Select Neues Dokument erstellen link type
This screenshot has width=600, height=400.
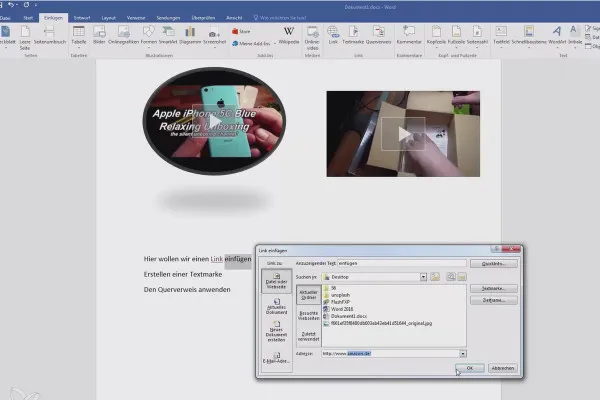point(276,332)
